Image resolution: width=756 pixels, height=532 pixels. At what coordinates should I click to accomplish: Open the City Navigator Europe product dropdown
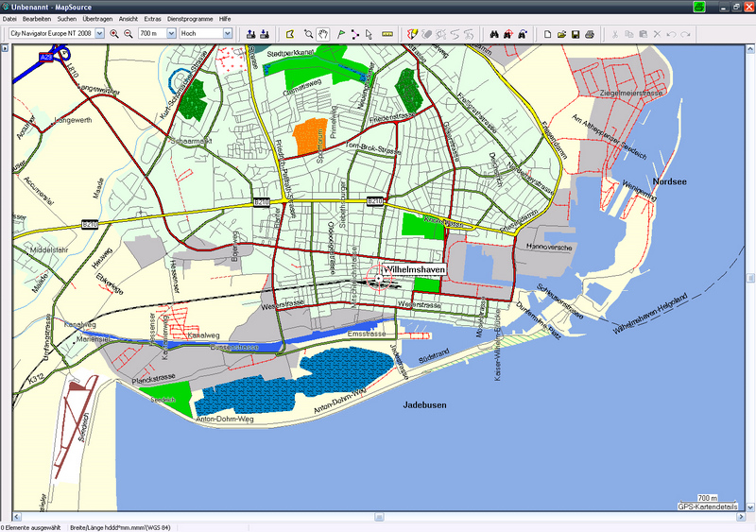click(99, 34)
